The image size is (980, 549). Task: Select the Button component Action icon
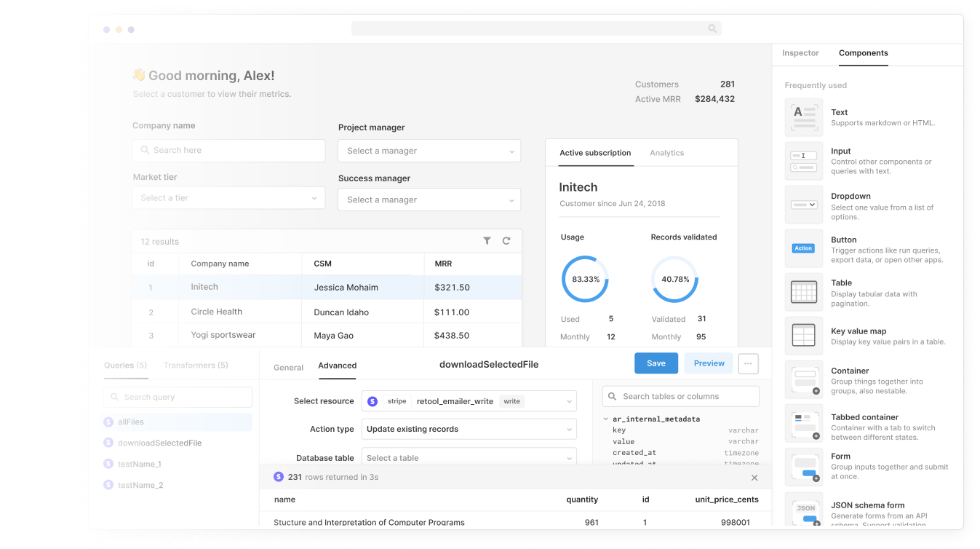803,248
